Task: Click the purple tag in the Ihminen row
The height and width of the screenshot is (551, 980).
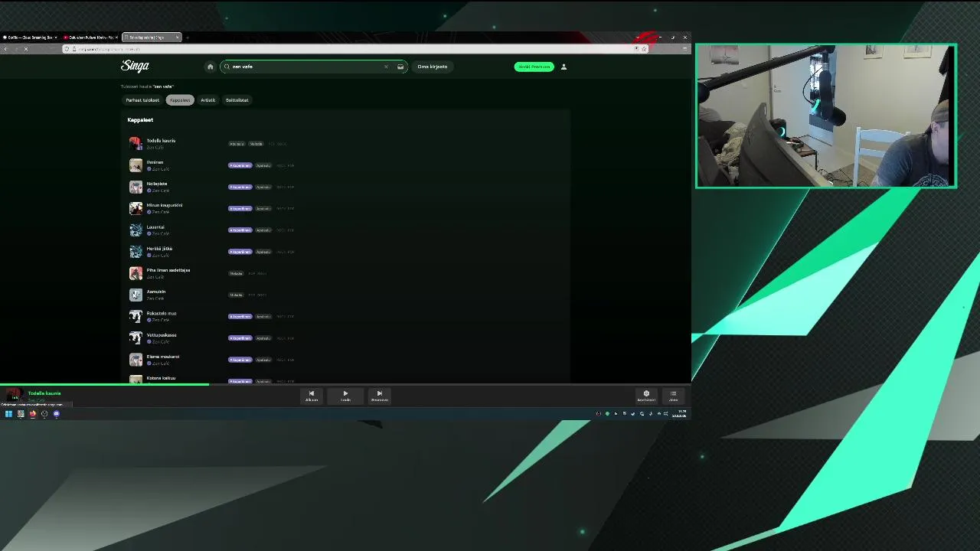Action: [x=240, y=165]
